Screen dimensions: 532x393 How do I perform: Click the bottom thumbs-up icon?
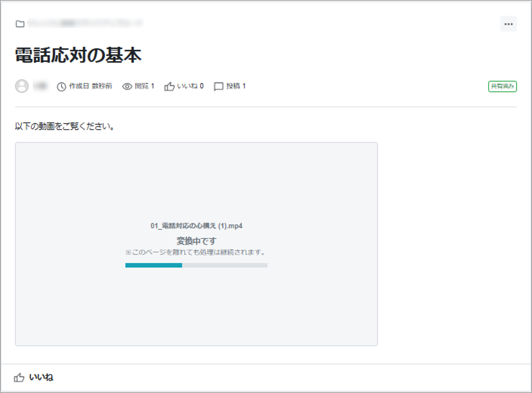coord(19,377)
